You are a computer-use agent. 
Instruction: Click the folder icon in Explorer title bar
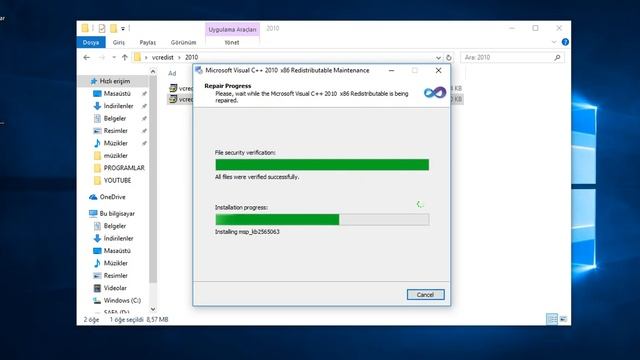tap(85, 28)
